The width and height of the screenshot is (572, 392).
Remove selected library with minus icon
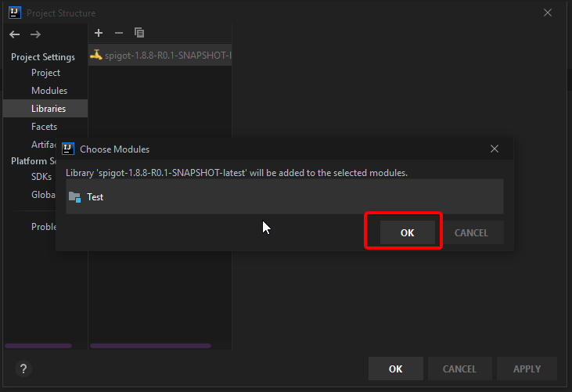point(119,33)
